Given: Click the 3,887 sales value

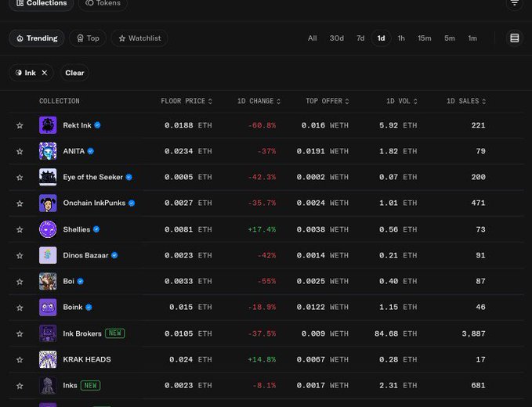Looking at the screenshot, I should [x=474, y=333].
